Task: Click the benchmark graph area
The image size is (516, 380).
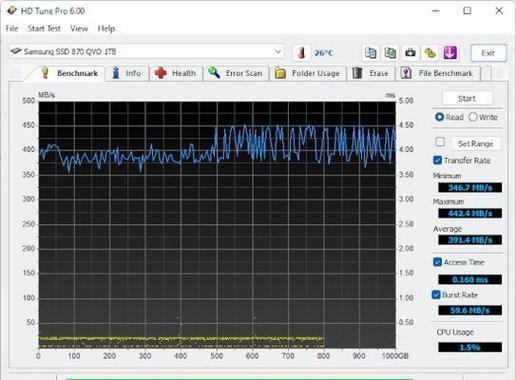Action: click(217, 225)
